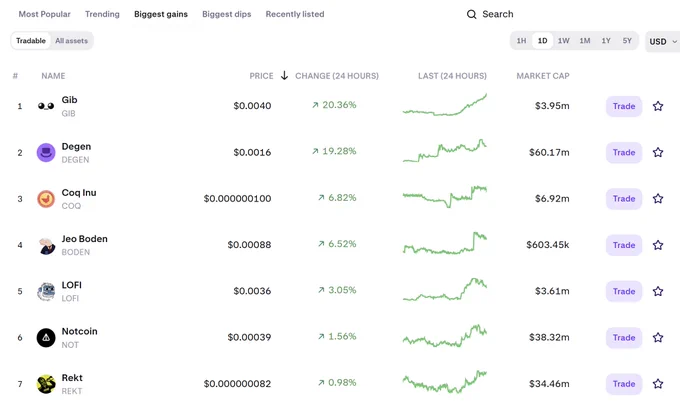Star Gib as a favorite
This screenshot has height=405, width=680.
coord(658,106)
